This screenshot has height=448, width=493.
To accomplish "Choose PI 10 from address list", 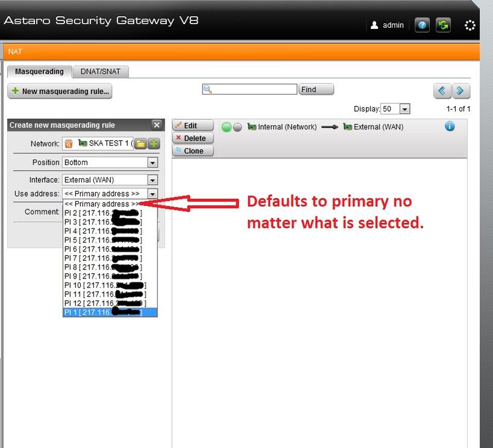I will click(110, 285).
